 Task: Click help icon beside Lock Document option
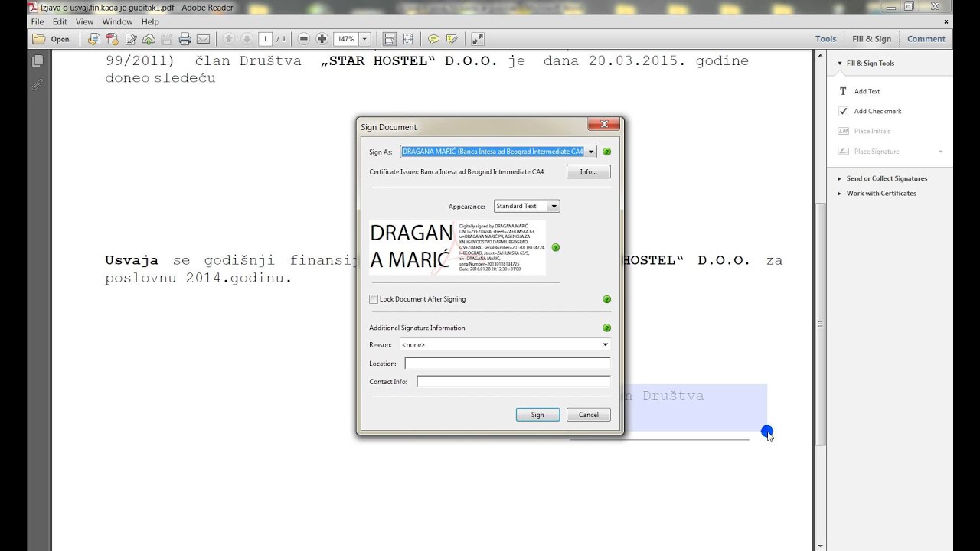[x=607, y=299]
